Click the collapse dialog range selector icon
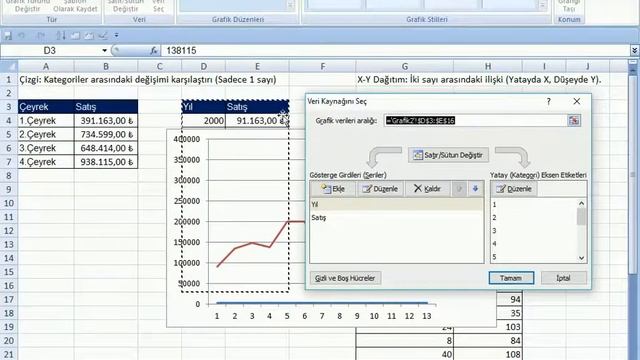This screenshot has height=360, width=640. click(x=574, y=120)
